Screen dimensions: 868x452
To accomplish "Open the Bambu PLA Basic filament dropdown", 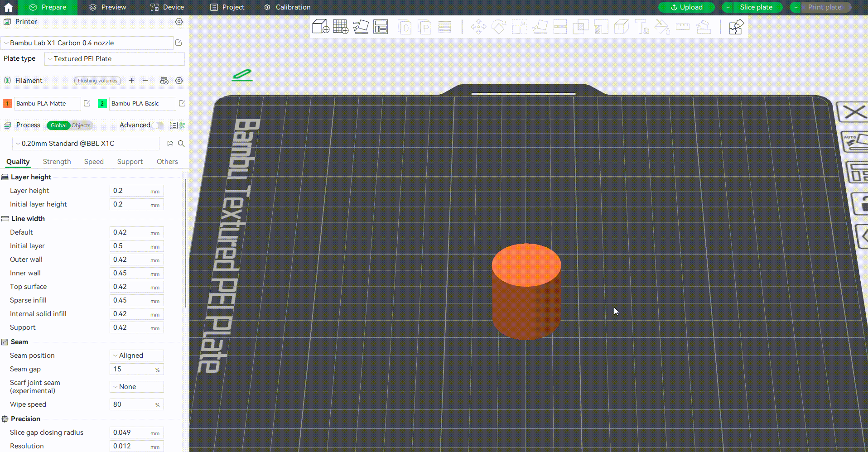I will [143, 104].
